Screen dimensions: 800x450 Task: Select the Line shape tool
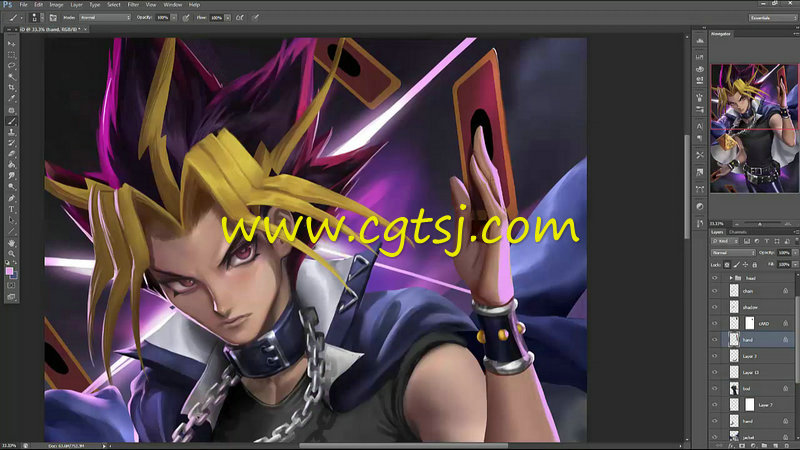11,232
